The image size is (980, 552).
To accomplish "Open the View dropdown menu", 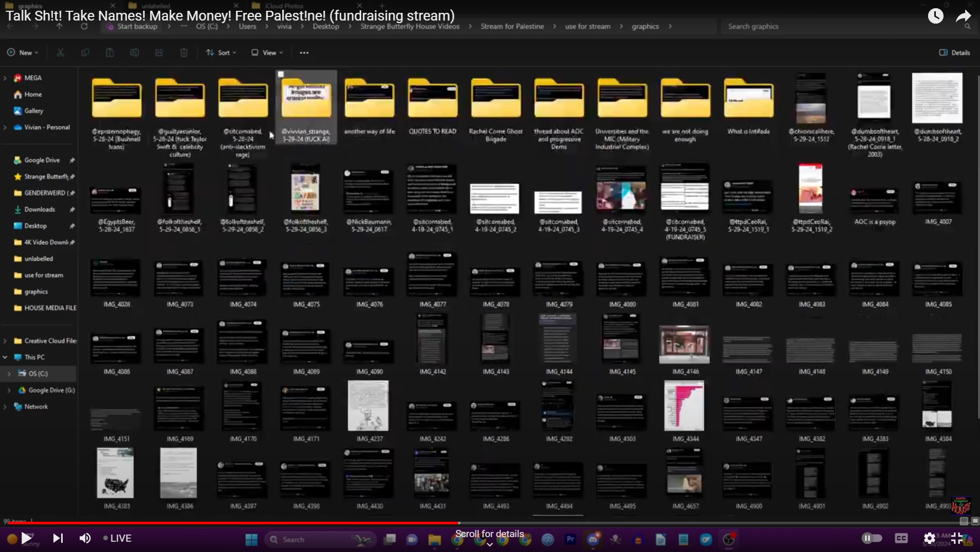I will [267, 52].
